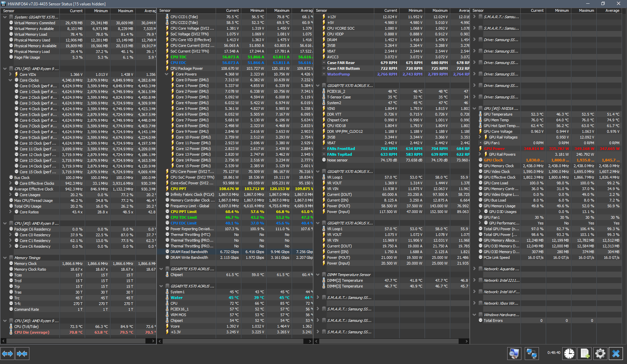Open sensor settings via the gear icon
This screenshot has height=364, width=627.
(600, 354)
